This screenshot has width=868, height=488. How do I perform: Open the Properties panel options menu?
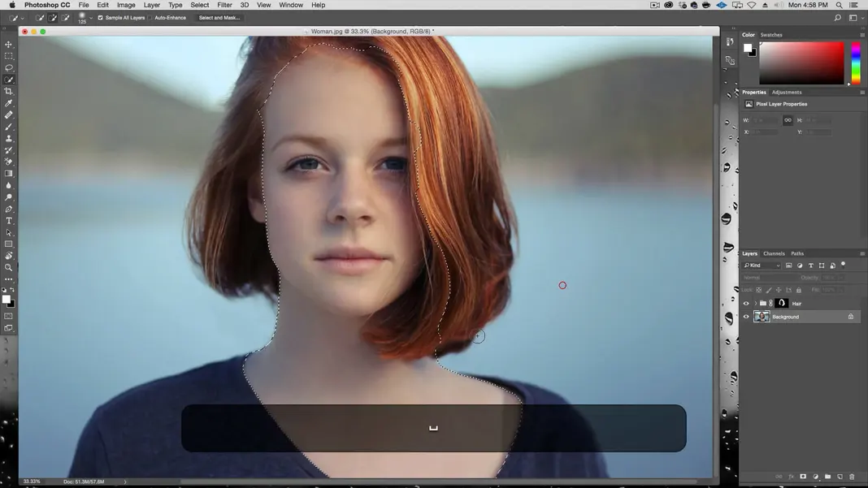862,93
